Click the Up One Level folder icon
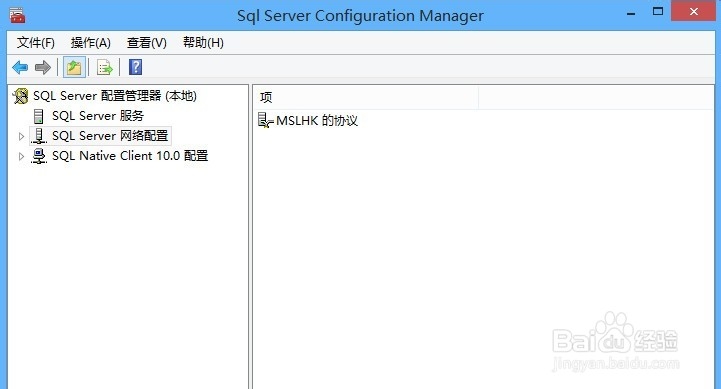Image resolution: width=721 pixels, height=389 pixels. pos(74,68)
